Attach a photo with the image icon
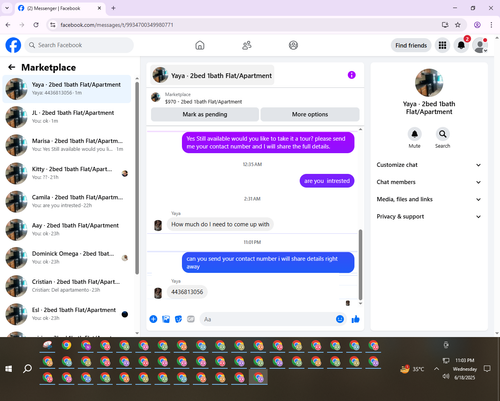 click(x=166, y=319)
